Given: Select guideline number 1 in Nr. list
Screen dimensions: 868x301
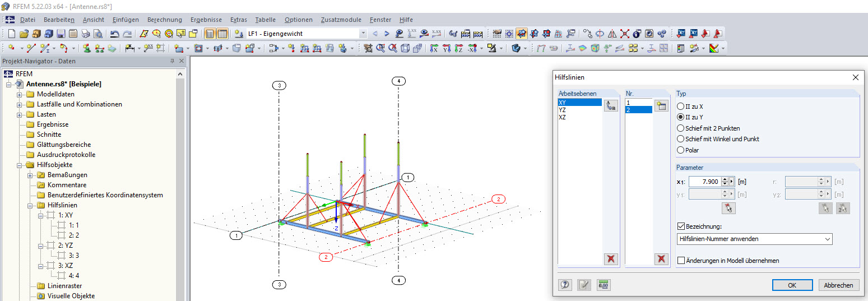Looking at the screenshot, I should 638,103.
